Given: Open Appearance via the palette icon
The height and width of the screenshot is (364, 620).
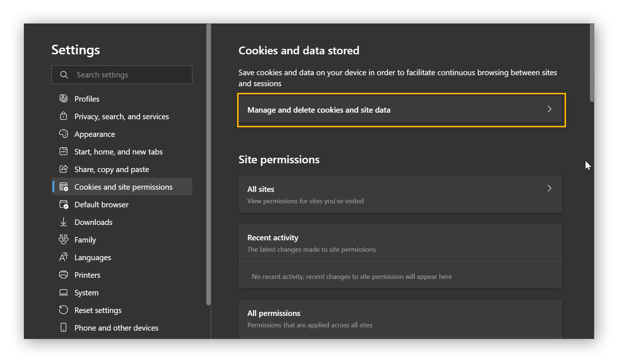Looking at the screenshot, I should pos(64,134).
